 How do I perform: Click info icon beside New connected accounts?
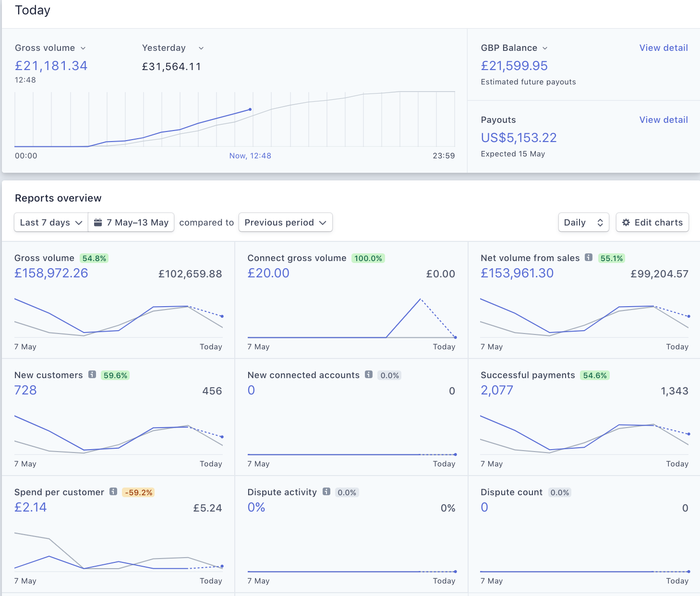click(369, 375)
